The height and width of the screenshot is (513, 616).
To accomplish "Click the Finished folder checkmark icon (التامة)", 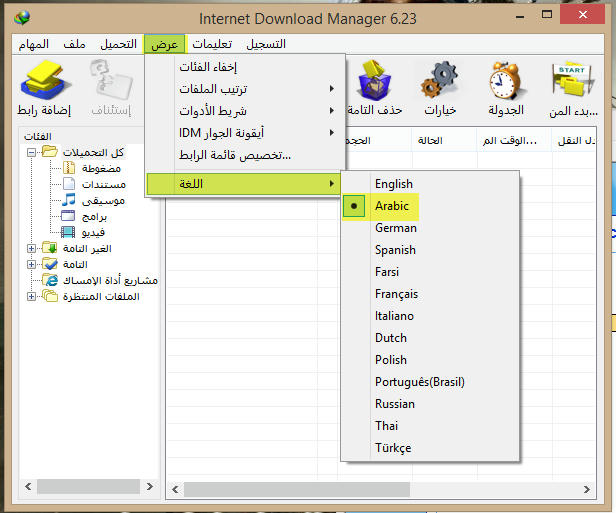I will 50,264.
